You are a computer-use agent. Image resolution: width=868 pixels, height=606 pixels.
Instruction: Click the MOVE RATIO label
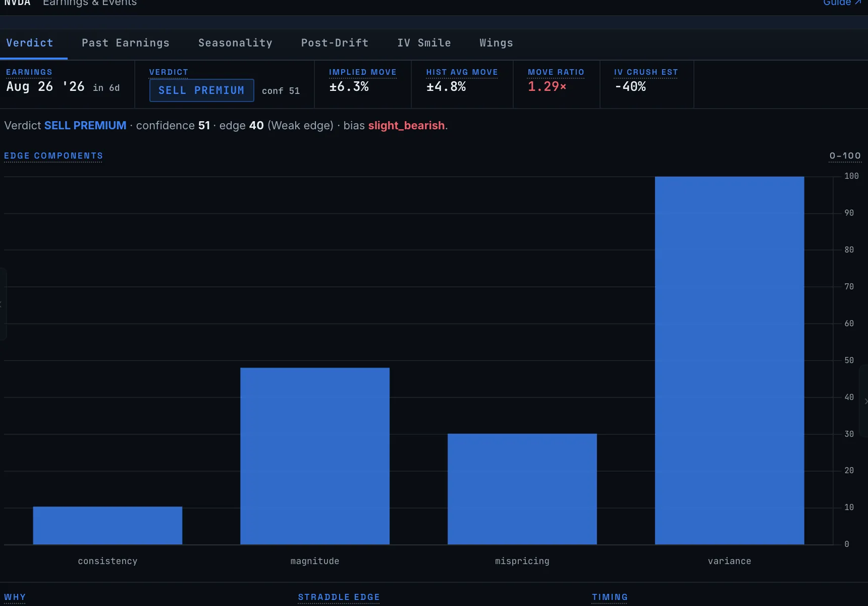556,72
